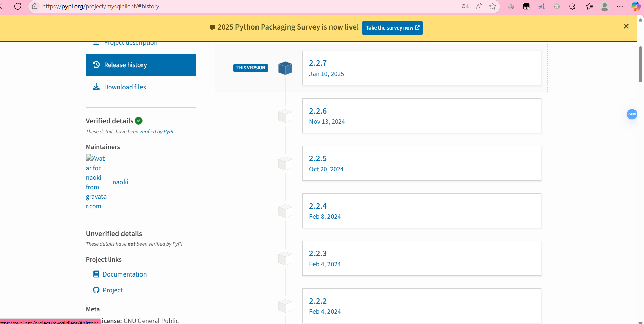
Task: Open the naoki maintainer profile link
Action: (120, 182)
